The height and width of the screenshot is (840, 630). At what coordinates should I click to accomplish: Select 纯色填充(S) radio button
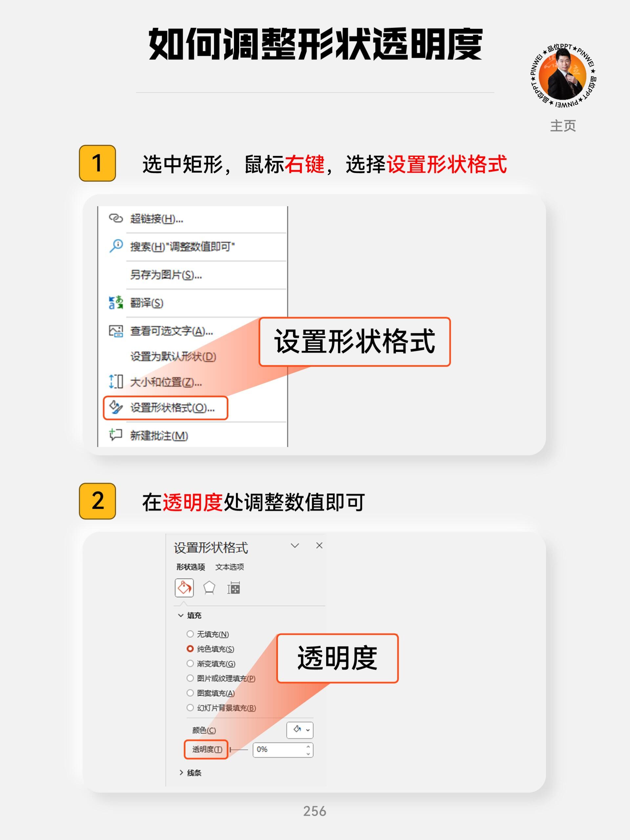190,649
